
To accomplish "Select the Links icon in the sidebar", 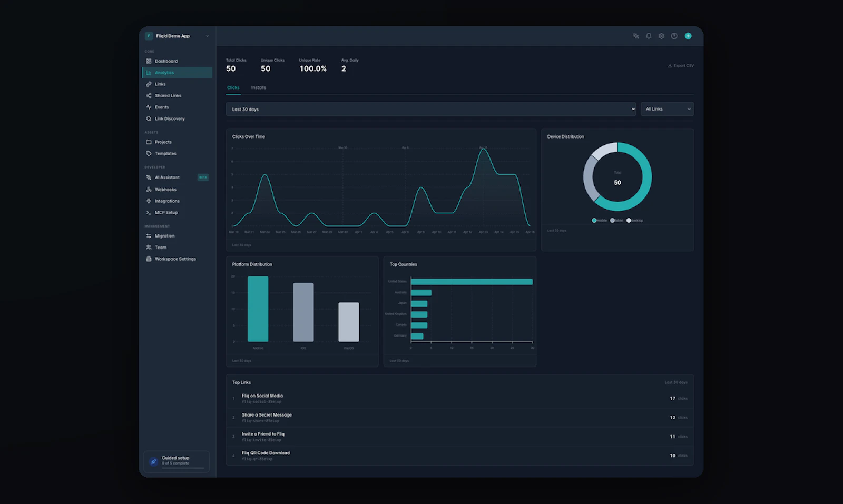I will pos(150,84).
